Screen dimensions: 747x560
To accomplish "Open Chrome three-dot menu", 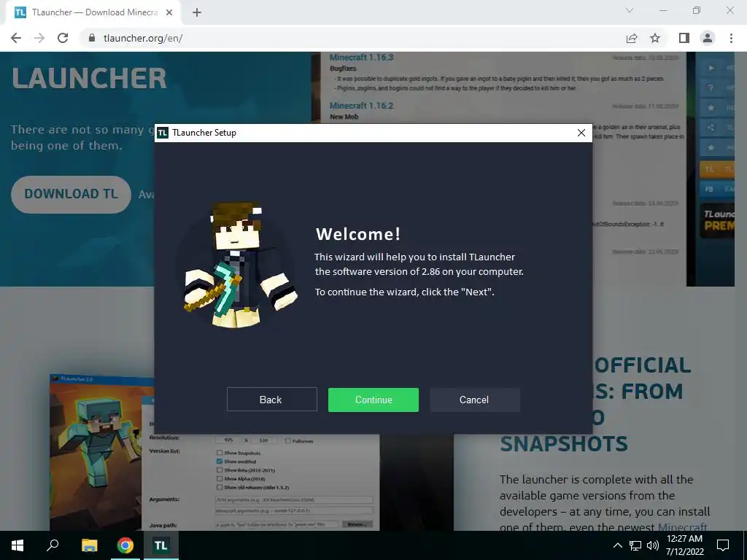I will [731, 38].
